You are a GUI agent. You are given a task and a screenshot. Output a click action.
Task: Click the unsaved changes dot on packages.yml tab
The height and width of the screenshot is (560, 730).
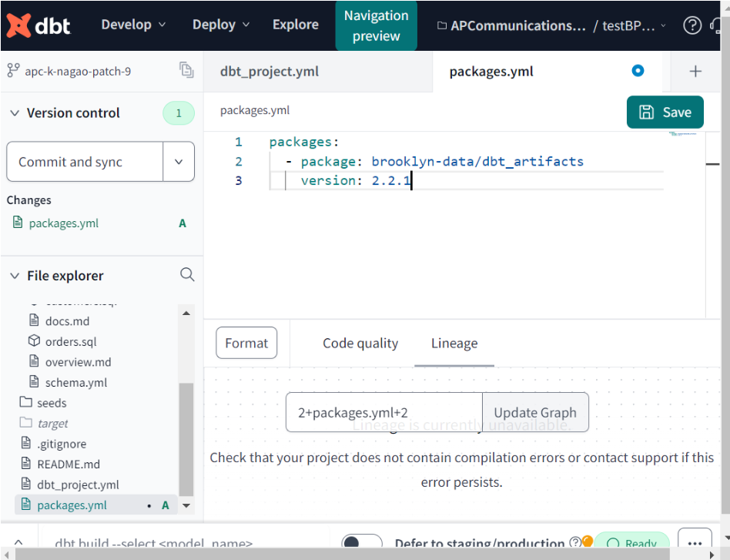point(638,71)
